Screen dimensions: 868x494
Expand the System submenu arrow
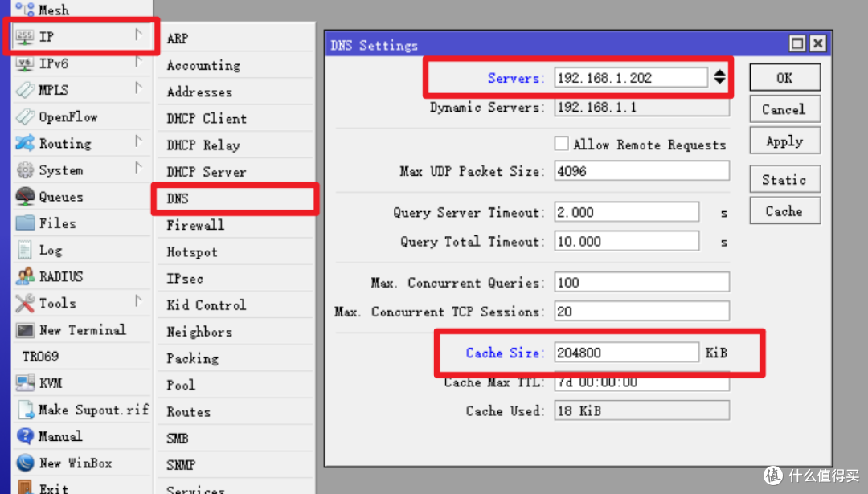[x=138, y=169]
